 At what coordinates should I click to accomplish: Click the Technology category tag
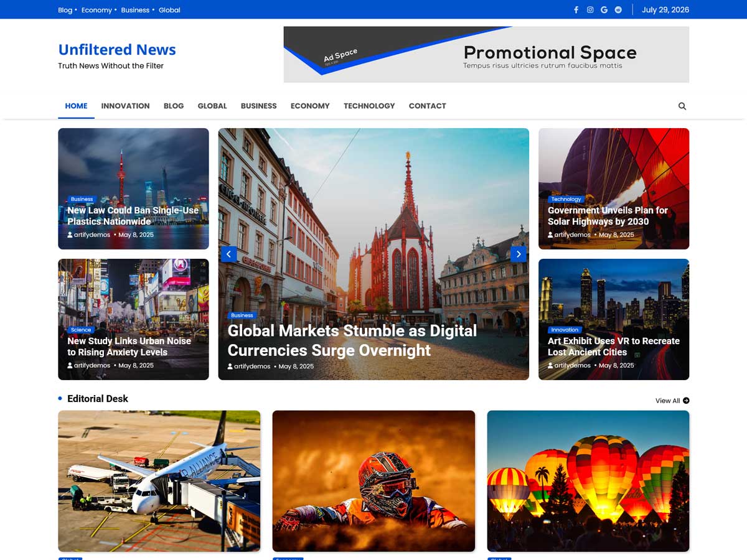(x=566, y=199)
